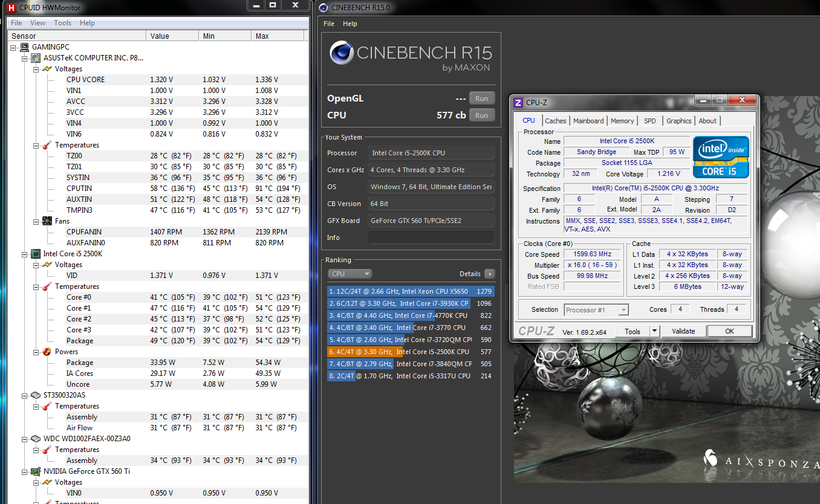The image size is (820, 504).
Task: Click the Fans icon under the ASUSTeK node
Action: [47, 221]
